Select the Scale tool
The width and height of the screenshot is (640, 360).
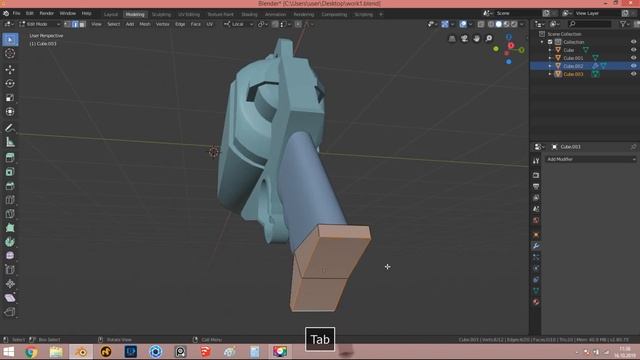coord(10,98)
